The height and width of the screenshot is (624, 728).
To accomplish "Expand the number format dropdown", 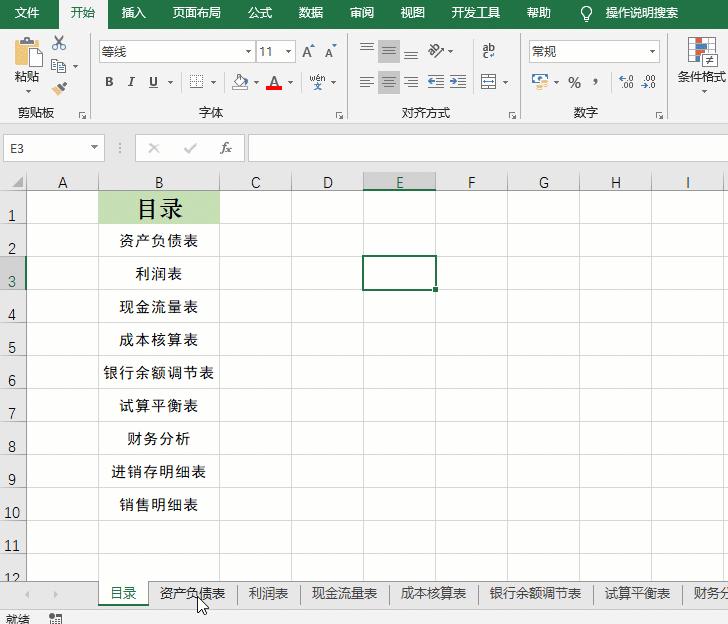I will point(652,52).
